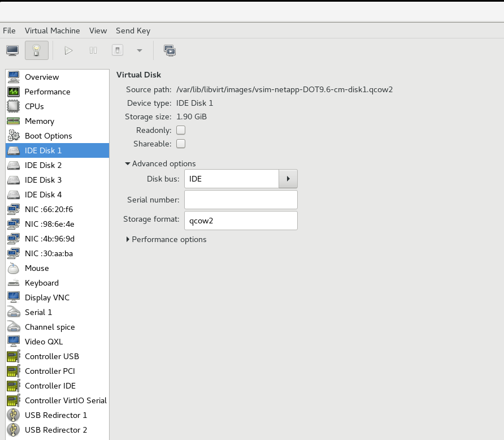Open CPUs settings via the processor icon
Viewport: 504px width, 440px height.
tap(13, 106)
